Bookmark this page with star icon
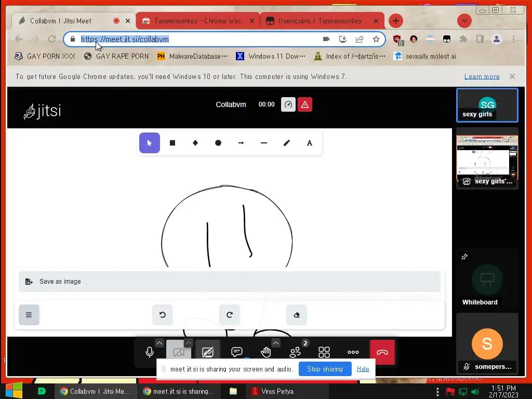Image resolution: width=532 pixels, height=399 pixels. (376, 39)
